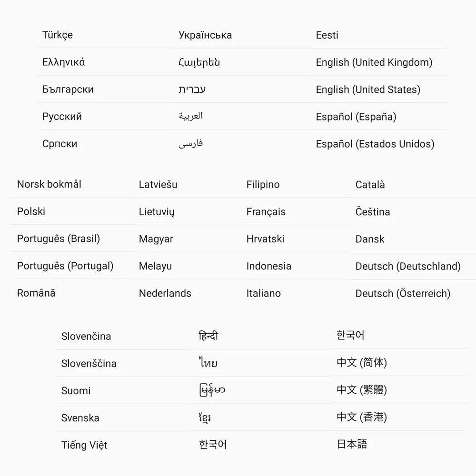Select Türkçe from the language list
This screenshot has width=476, height=476.
[58, 35]
